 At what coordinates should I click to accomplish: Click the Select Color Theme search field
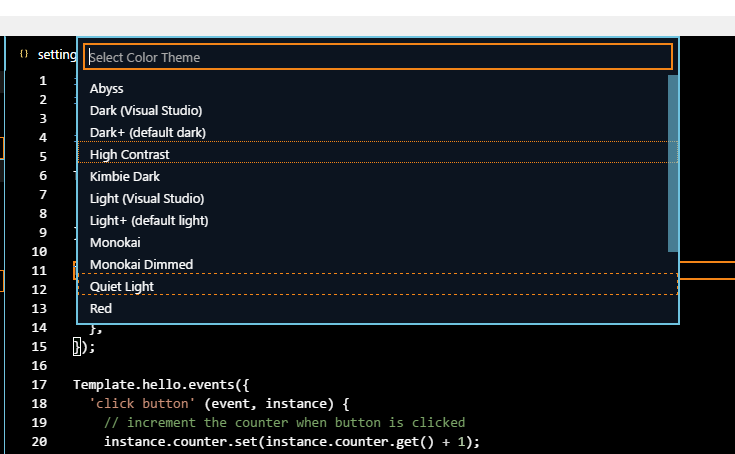[377, 57]
